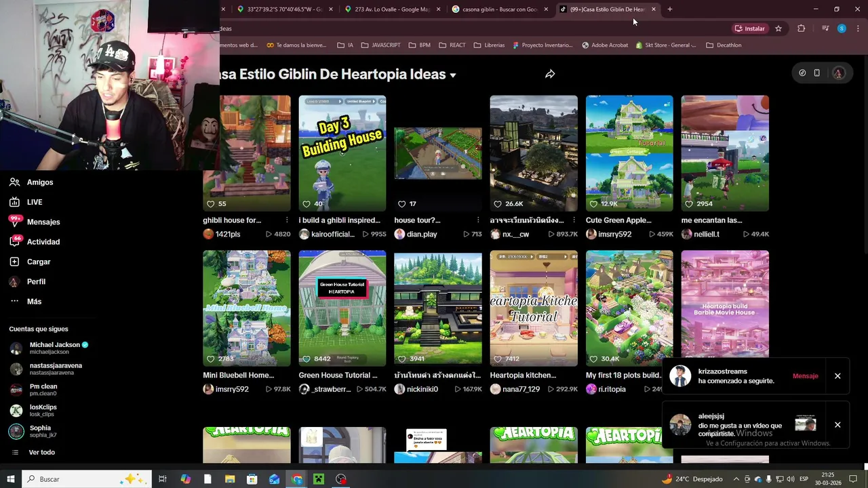The image size is (868, 488).
Task: Like the Mini Bluebell Home video heart
Action: coord(211,359)
